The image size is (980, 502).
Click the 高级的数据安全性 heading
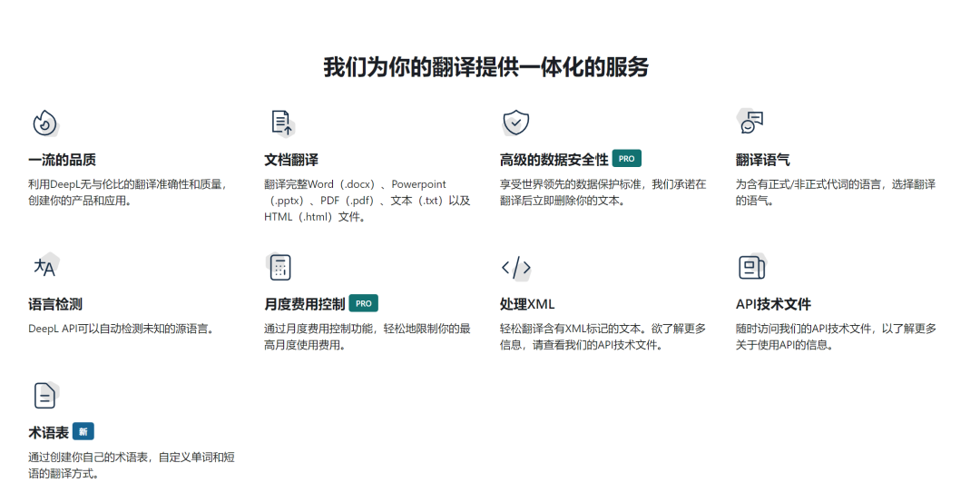click(x=554, y=160)
